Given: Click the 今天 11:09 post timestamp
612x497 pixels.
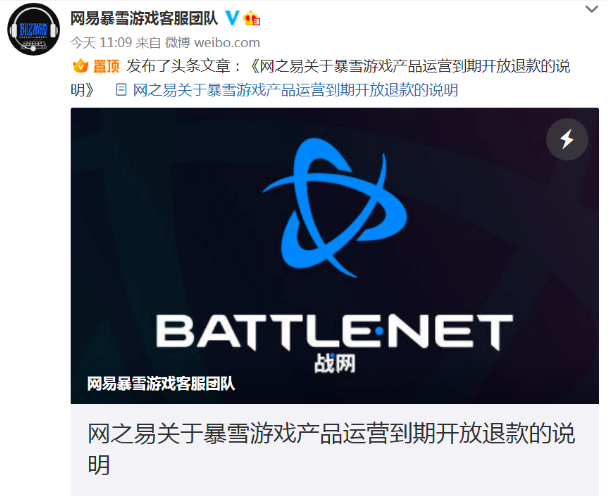Looking at the screenshot, I should pos(101,43).
